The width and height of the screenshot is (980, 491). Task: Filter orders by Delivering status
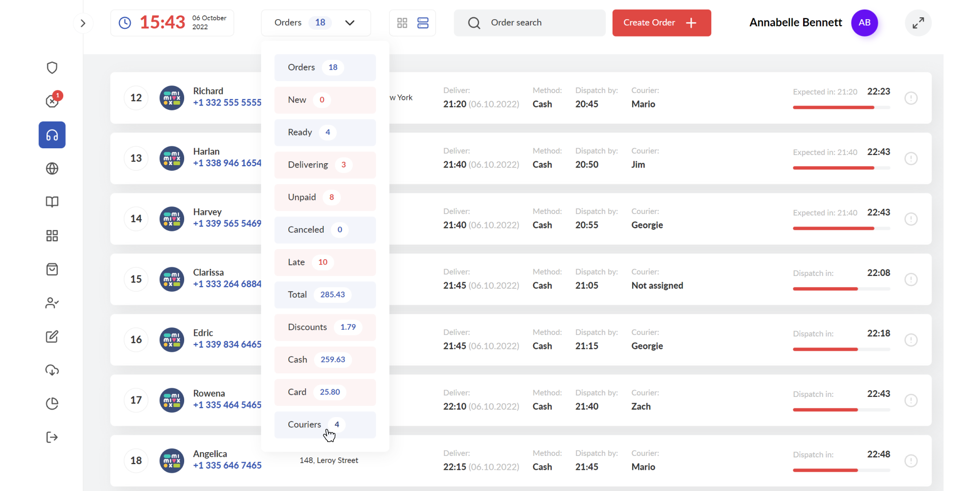coord(325,165)
